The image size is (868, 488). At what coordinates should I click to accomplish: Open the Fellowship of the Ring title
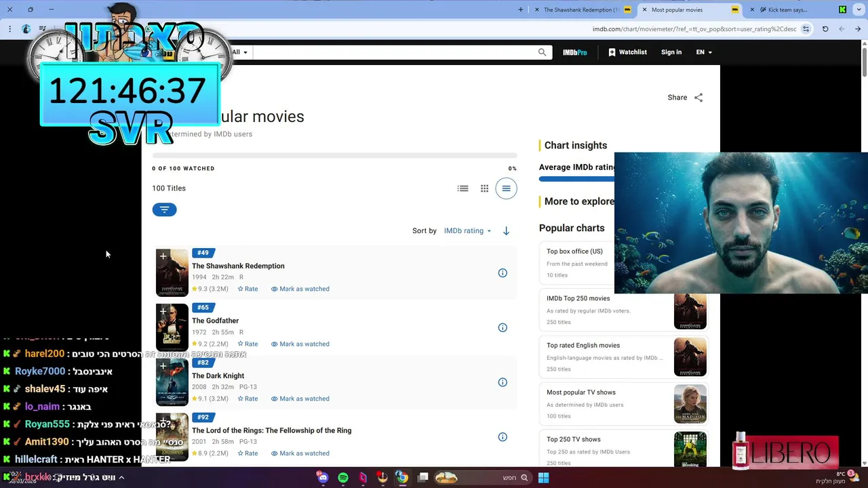(x=271, y=430)
